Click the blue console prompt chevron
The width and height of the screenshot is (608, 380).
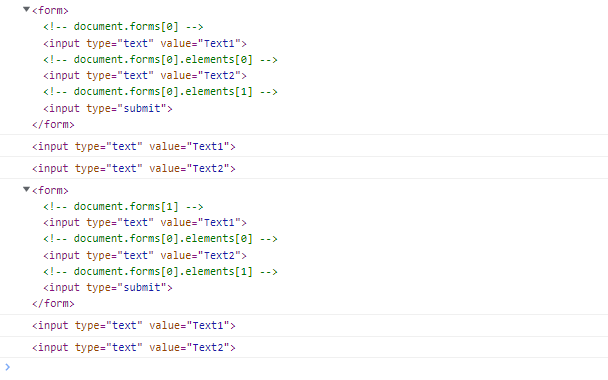(7, 367)
